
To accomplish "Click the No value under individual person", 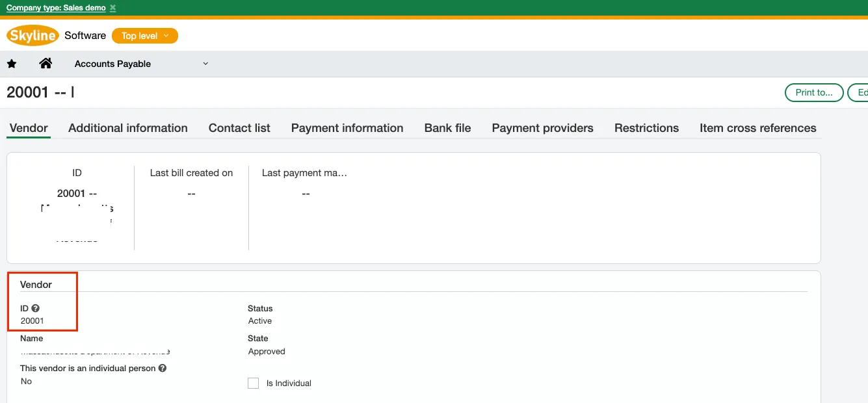I will point(26,382).
